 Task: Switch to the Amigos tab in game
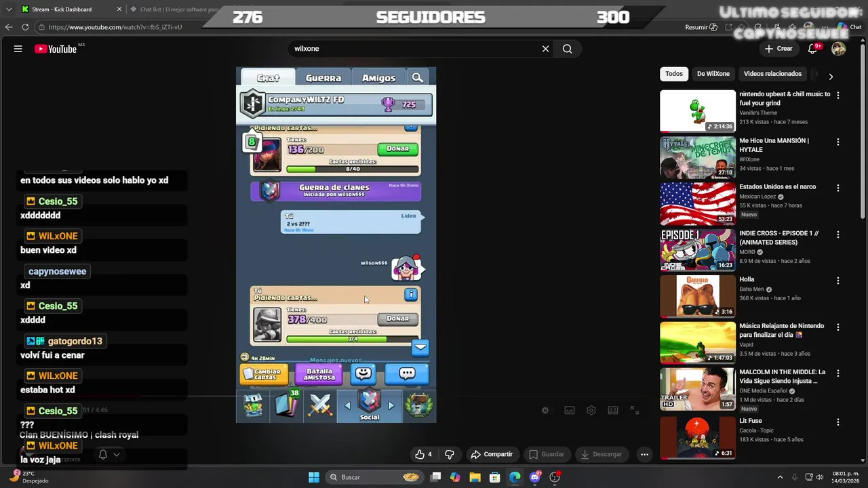click(x=378, y=78)
